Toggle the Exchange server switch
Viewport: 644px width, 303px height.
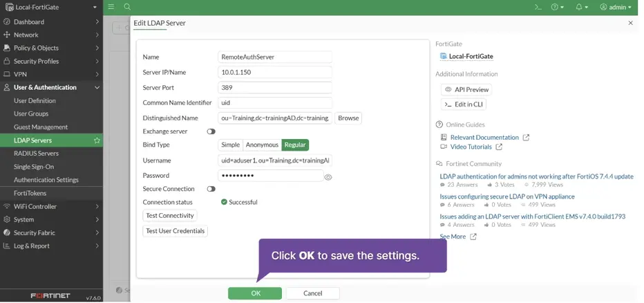[x=211, y=131]
